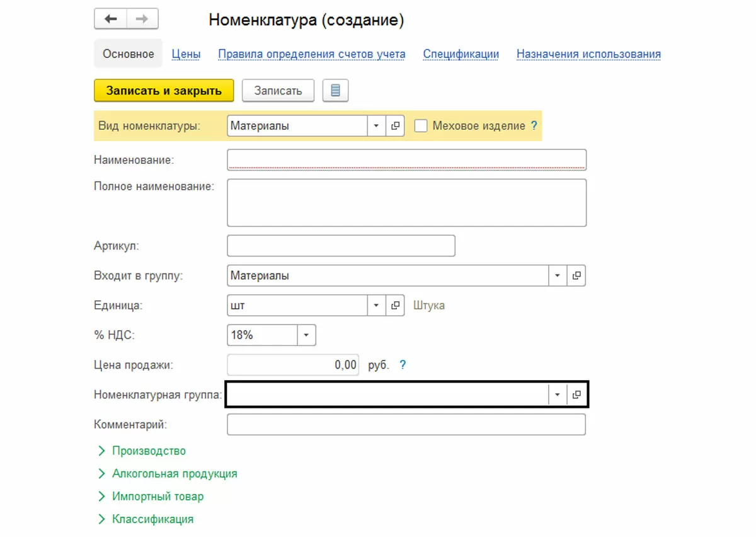Viewport: 756px width, 537px height.
Task: Click the forward navigation arrow
Action: 142,19
